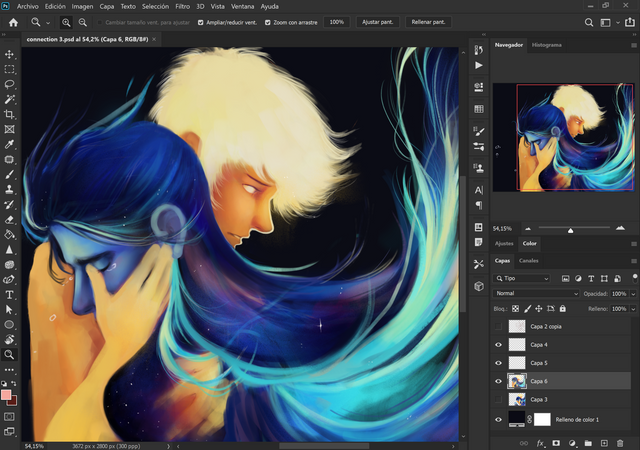This screenshot has width=640, height=450.
Task: Expand the Opacidad value dropdown arrow
Action: (632, 294)
